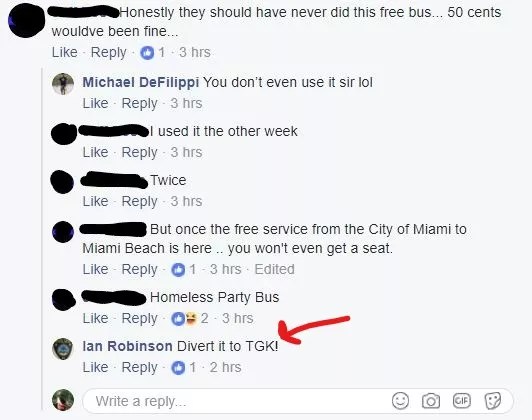
Task: Like the "Homeless Party Bus" comment
Action: (95, 318)
